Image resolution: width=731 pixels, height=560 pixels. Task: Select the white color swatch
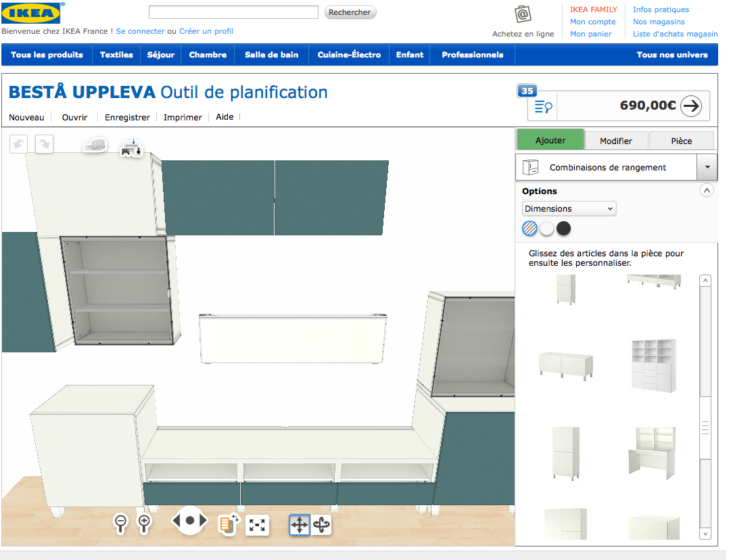(x=546, y=229)
